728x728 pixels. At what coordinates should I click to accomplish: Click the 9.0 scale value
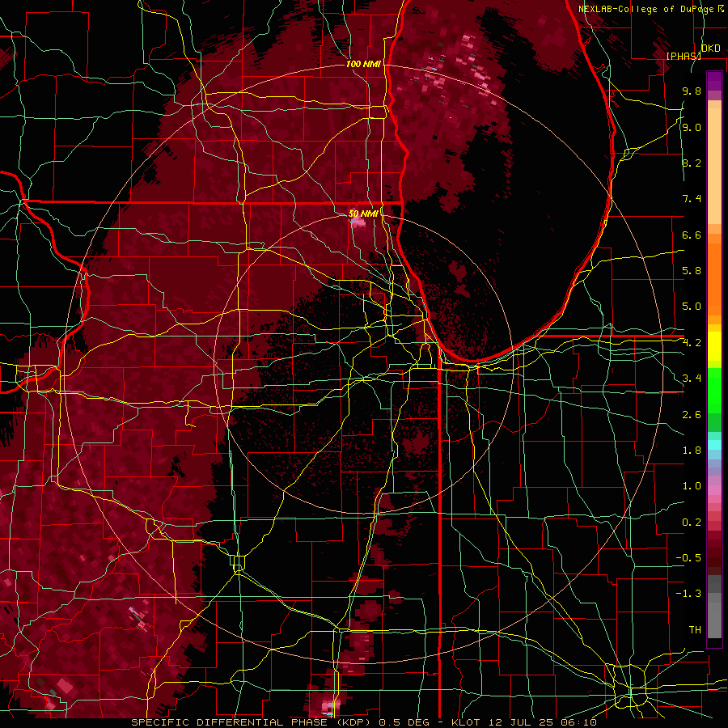click(692, 127)
